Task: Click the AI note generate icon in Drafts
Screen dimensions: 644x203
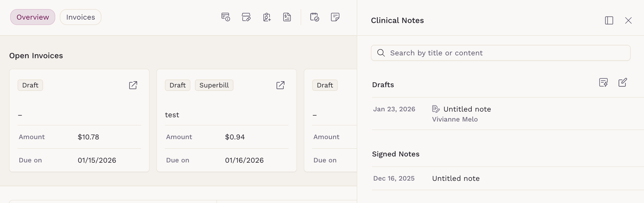Action: pyautogui.click(x=603, y=83)
